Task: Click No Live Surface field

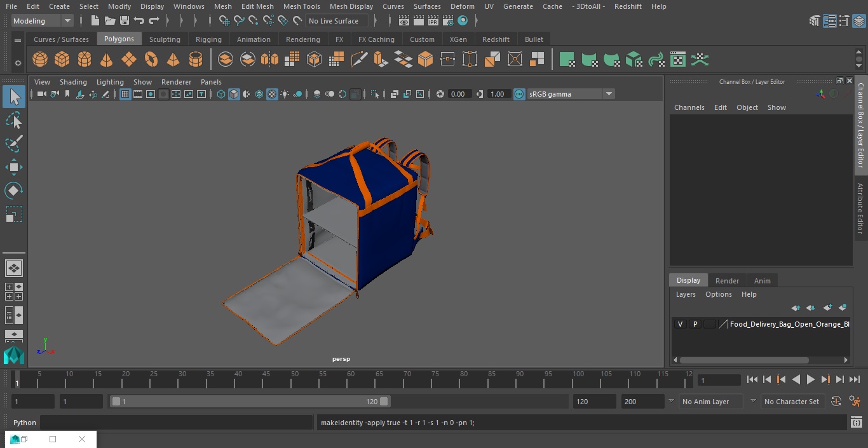Action: tap(337, 21)
